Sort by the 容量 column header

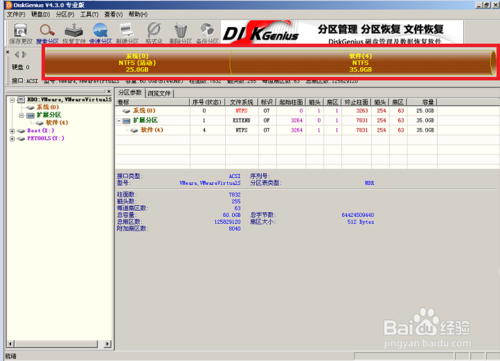[422, 102]
